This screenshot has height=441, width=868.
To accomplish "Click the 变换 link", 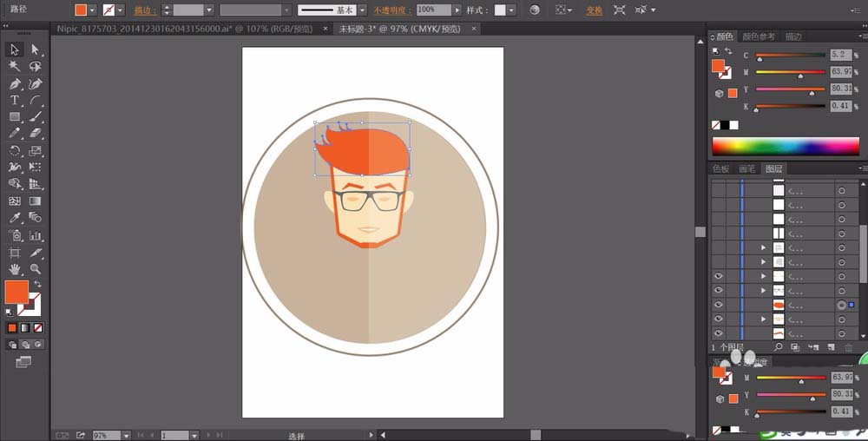I will point(595,10).
